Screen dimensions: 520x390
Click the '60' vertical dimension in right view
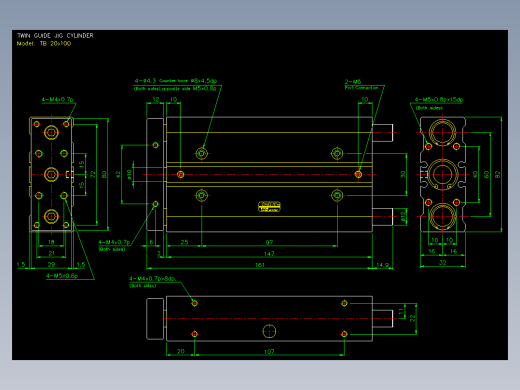tap(486, 175)
